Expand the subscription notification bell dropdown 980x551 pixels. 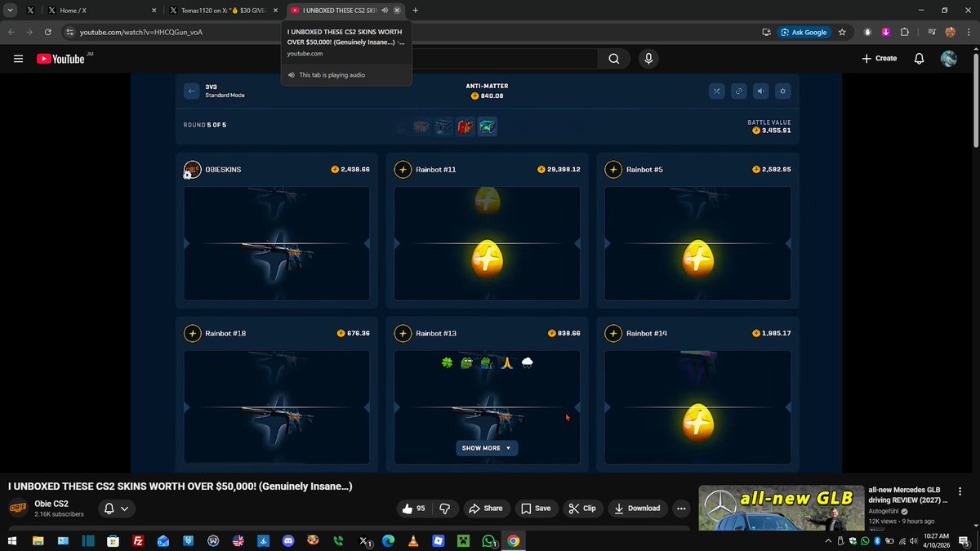(116, 509)
